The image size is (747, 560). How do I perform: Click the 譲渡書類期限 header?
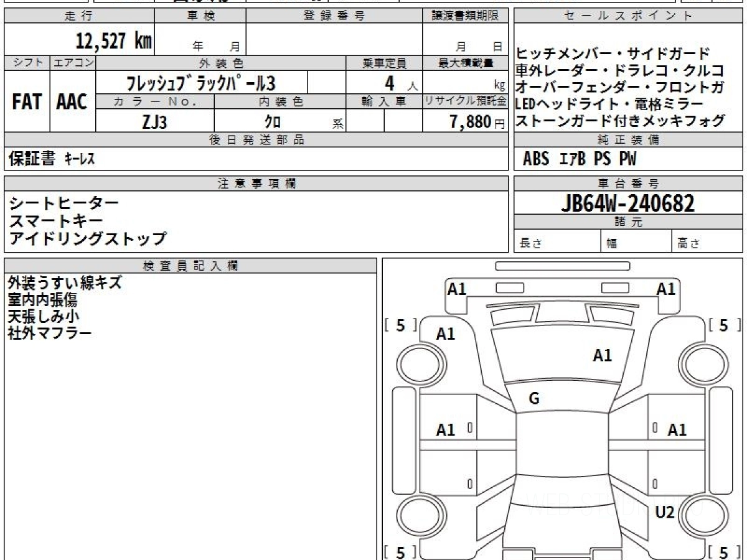click(466, 16)
